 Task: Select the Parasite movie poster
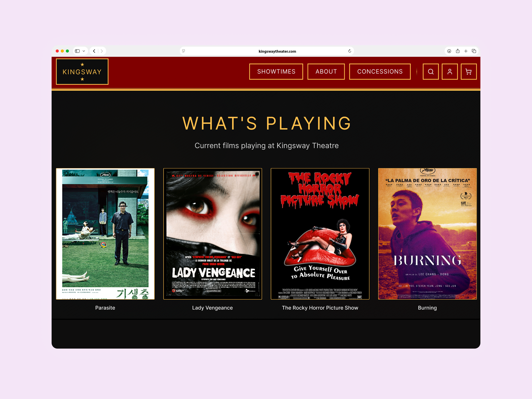[x=105, y=234]
